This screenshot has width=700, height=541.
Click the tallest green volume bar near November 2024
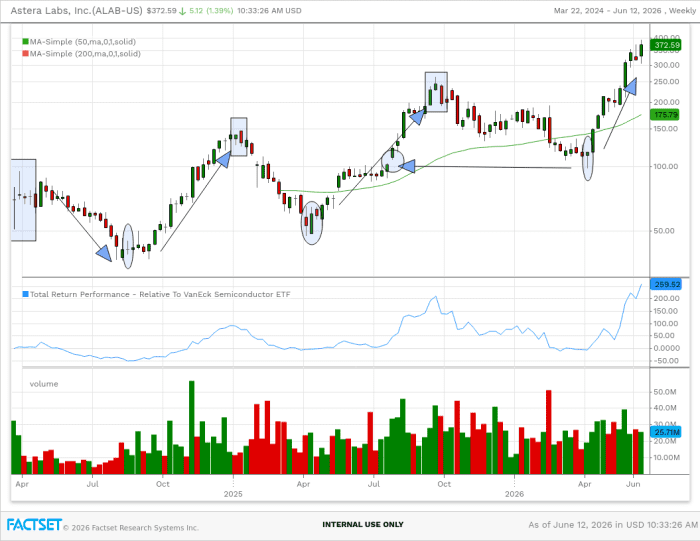(192, 428)
